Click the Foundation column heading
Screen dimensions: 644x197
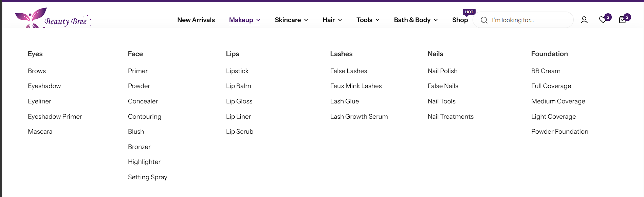tap(549, 54)
